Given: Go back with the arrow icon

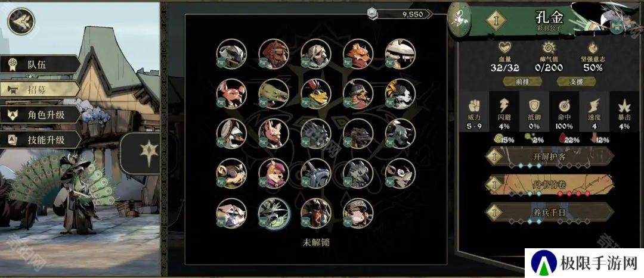Looking at the screenshot, I should point(21,21).
